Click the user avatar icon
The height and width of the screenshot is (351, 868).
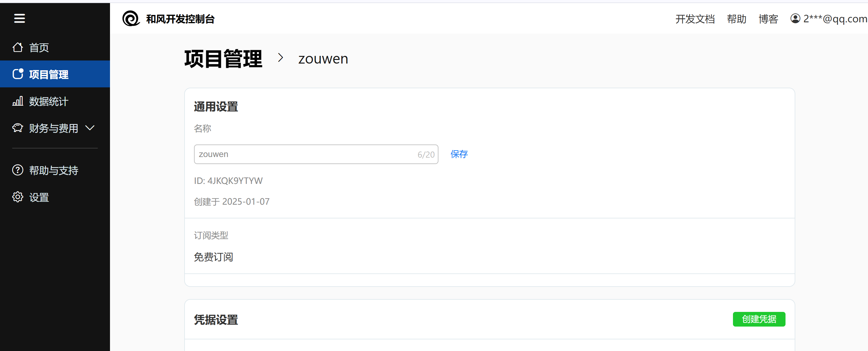pos(795,19)
